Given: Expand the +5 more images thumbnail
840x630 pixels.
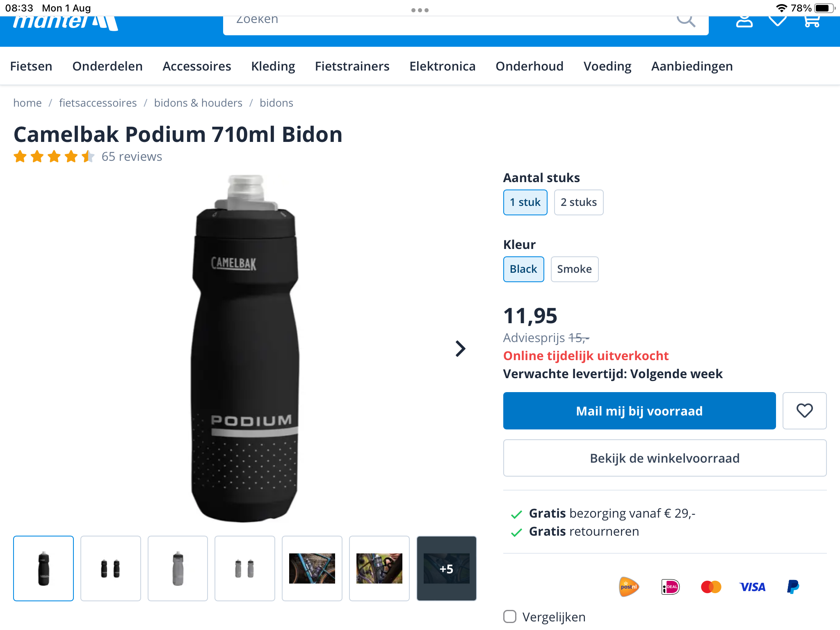Looking at the screenshot, I should click(446, 568).
